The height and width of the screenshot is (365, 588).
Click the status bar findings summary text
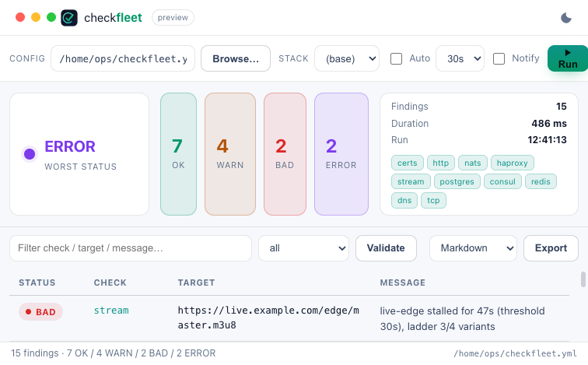[114, 353]
